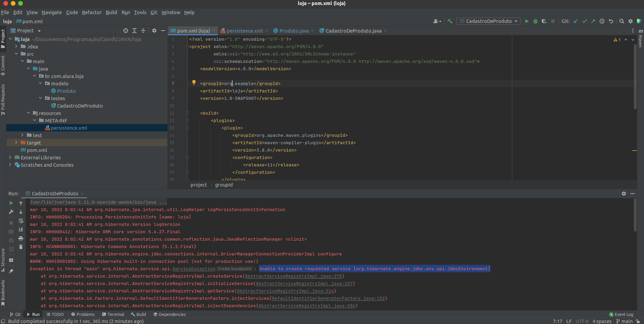Toggle Maven side tool window
Viewport: 644px width, 324px height.
[x=641, y=38]
